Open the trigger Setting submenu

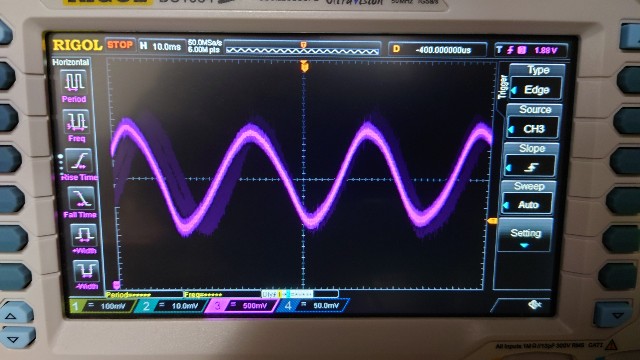coord(525,236)
